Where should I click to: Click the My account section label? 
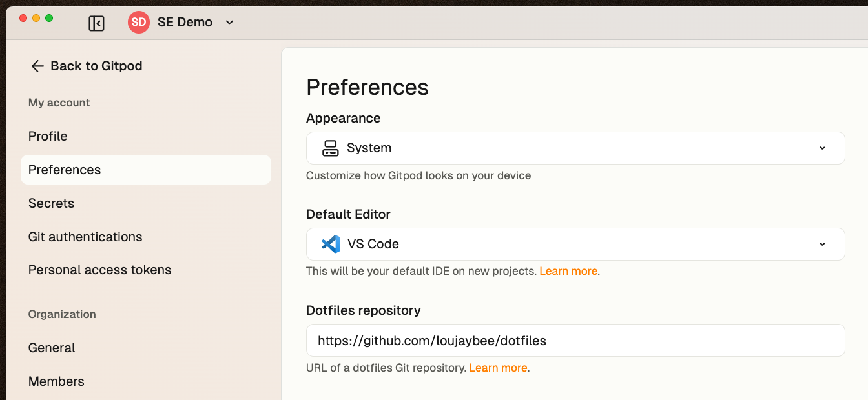tap(59, 103)
